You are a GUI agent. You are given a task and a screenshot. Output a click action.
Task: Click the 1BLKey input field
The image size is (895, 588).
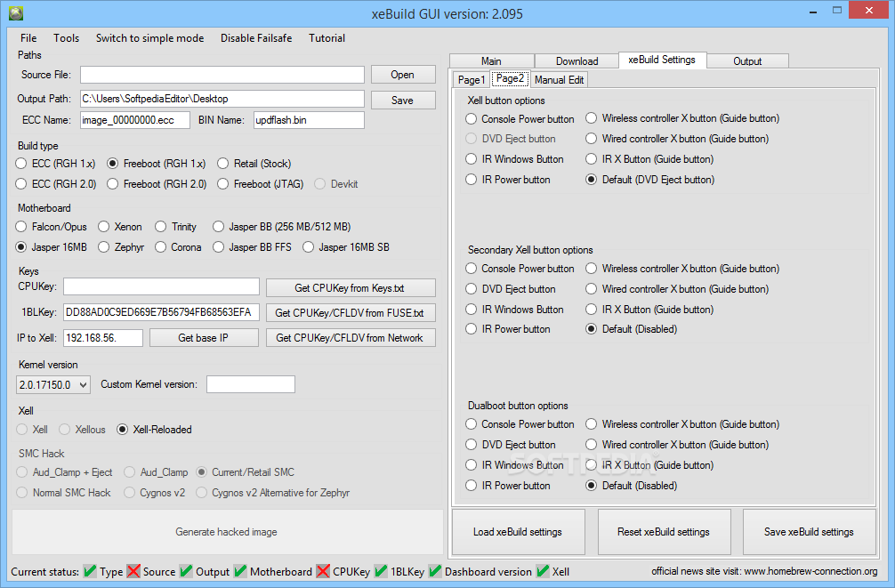tap(162, 312)
